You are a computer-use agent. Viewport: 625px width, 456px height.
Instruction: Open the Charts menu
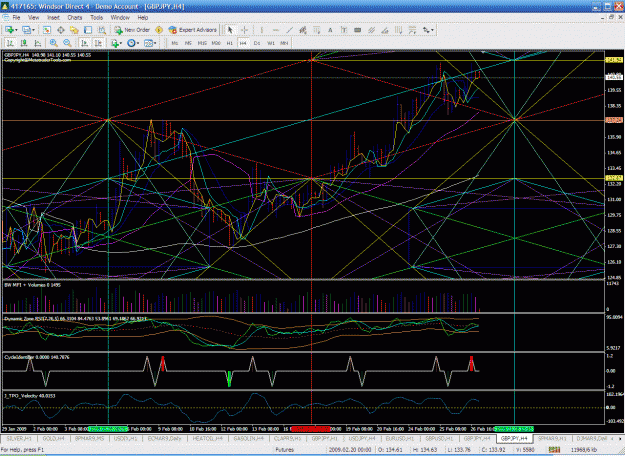point(75,18)
